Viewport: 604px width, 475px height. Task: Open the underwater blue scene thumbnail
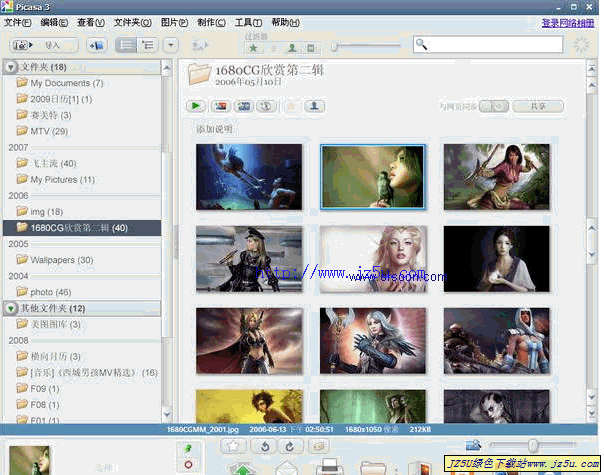[249, 177]
